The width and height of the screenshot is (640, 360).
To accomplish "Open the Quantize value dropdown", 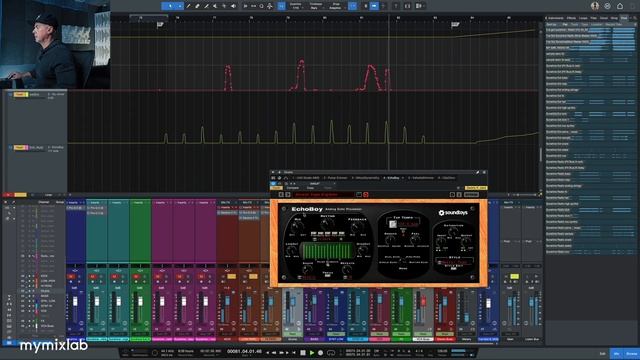I will pos(296,6).
